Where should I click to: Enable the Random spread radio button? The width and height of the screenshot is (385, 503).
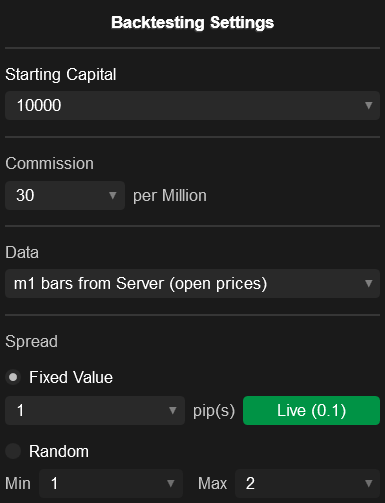pos(13,451)
